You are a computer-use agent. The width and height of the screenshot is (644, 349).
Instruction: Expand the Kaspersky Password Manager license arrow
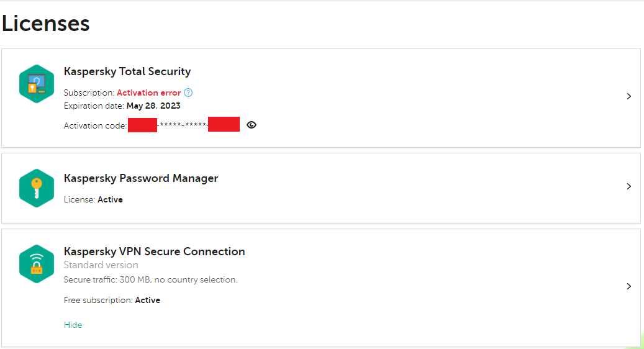[628, 186]
